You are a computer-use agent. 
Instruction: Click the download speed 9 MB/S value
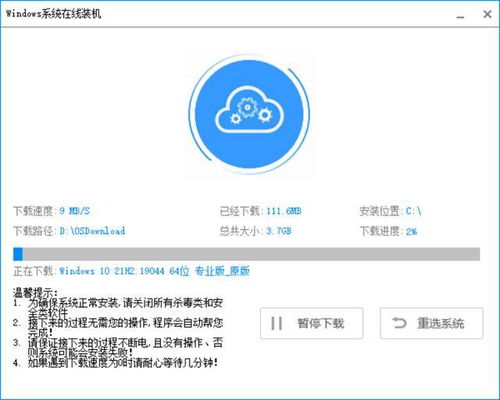[75, 211]
